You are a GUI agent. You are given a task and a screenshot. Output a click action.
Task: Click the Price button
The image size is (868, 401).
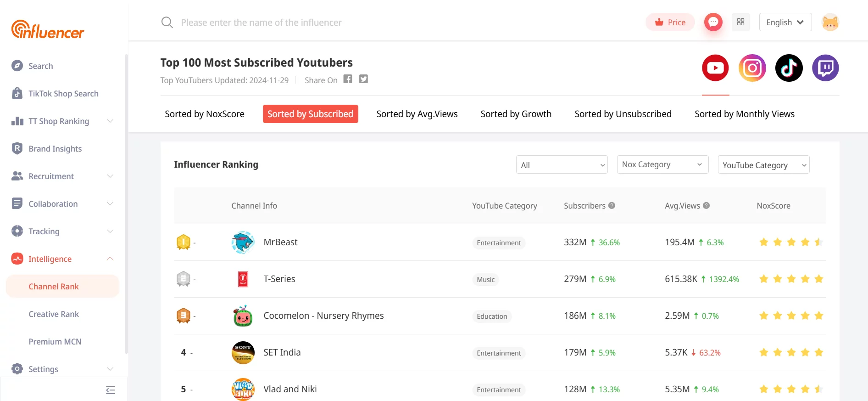(x=670, y=22)
